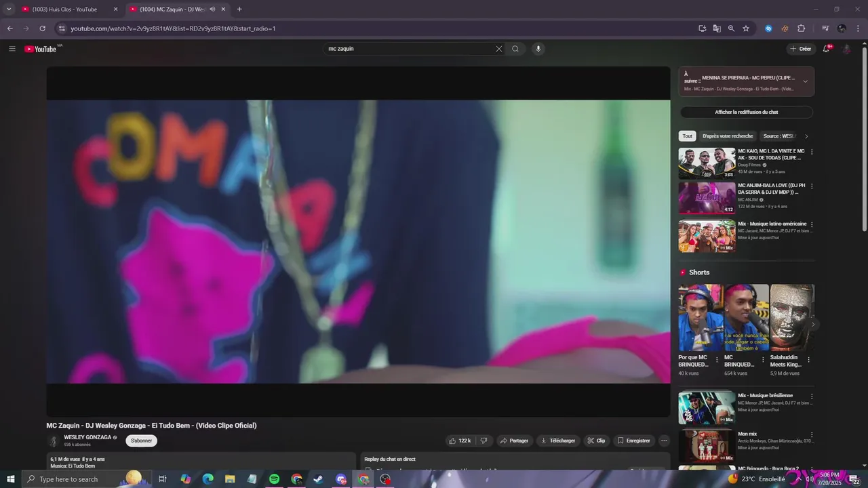Screen dimensions: 868x488
Task: Open Spotify from the taskbar
Action: coord(274,479)
